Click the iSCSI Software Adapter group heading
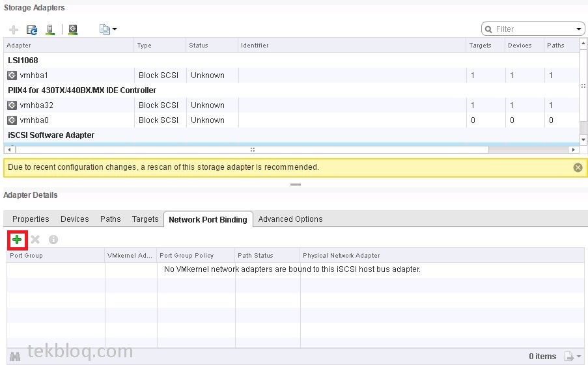The width and height of the screenshot is (588, 365). [51, 135]
